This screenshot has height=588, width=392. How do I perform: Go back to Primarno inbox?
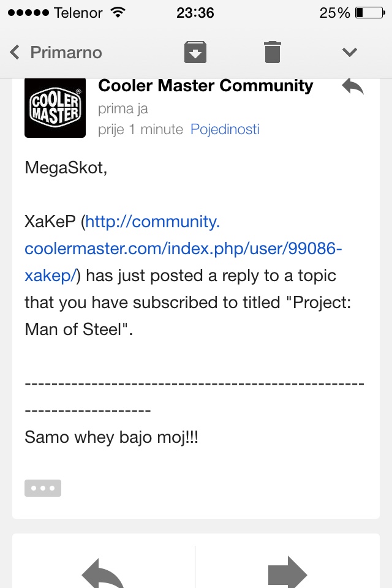(x=66, y=52)
